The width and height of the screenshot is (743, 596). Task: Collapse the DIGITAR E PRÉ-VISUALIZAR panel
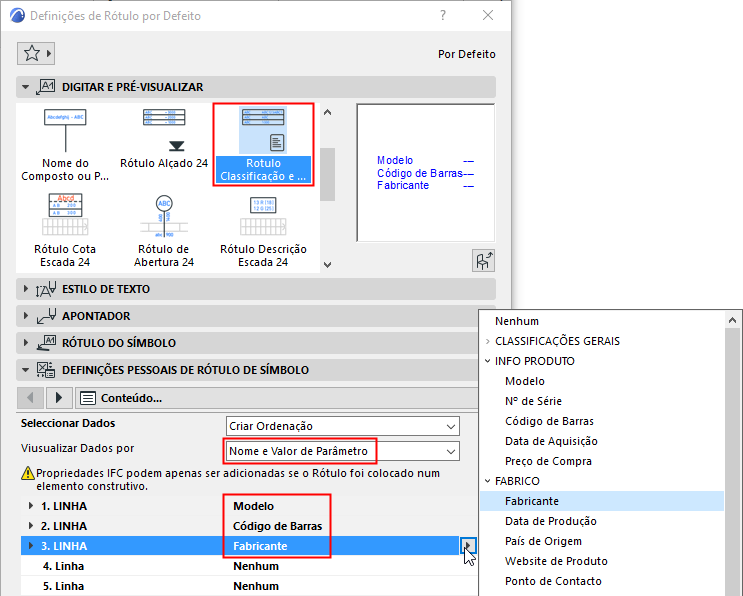click(x=26, y=87)
